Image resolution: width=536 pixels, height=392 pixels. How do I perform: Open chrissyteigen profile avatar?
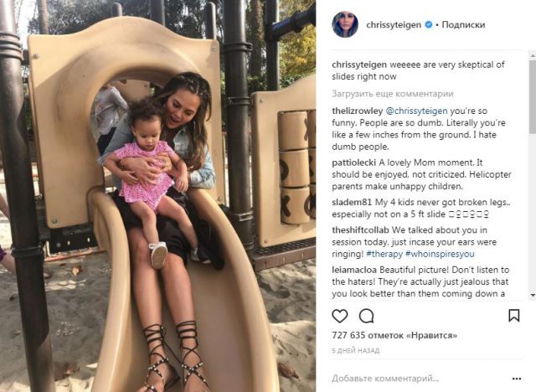tap(345, 24)
